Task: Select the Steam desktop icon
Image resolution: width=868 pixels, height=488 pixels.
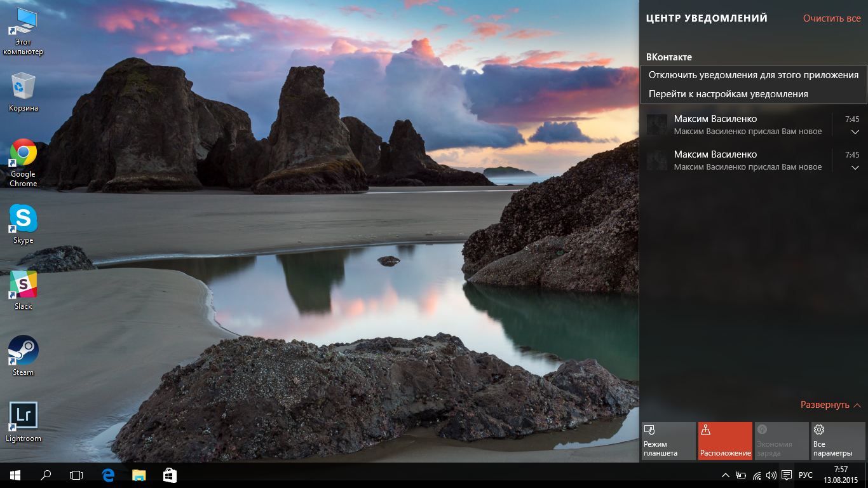Action: coord(23,356)
